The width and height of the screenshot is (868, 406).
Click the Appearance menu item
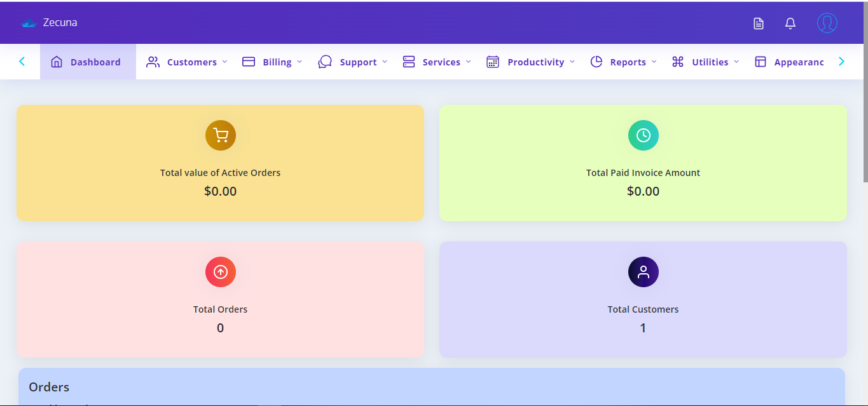[790, 62]
